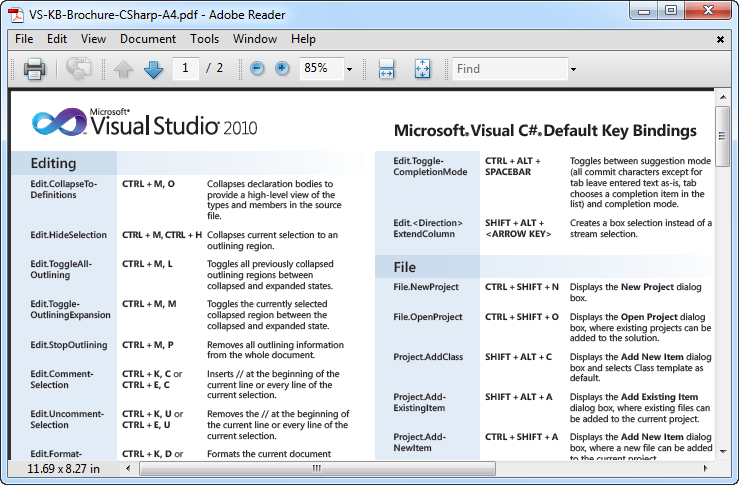Open the File menu
The height and width of the screenshot is (485, 739).
click(x=24, y=39)
